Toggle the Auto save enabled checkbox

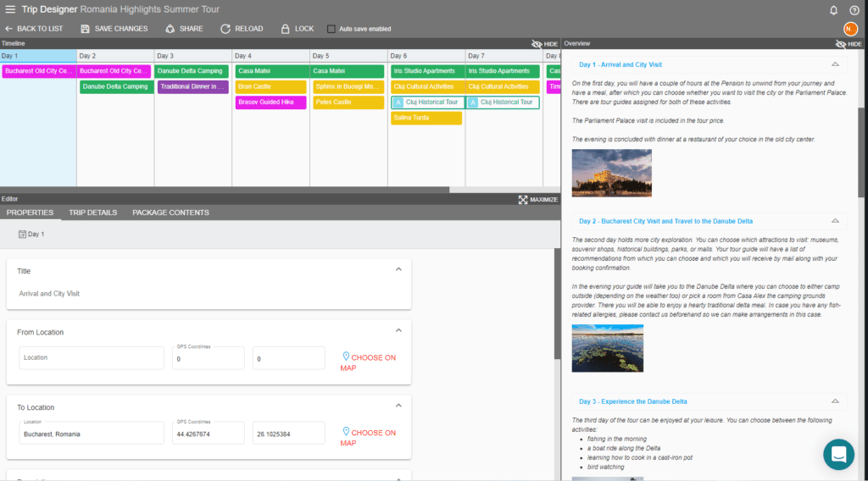[x=331, y=29]
